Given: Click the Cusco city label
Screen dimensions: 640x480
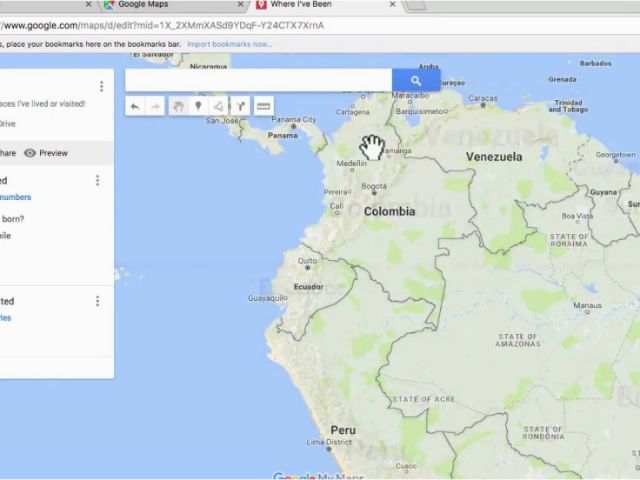Looking at the screenshot, I should (x=406, y=466).
